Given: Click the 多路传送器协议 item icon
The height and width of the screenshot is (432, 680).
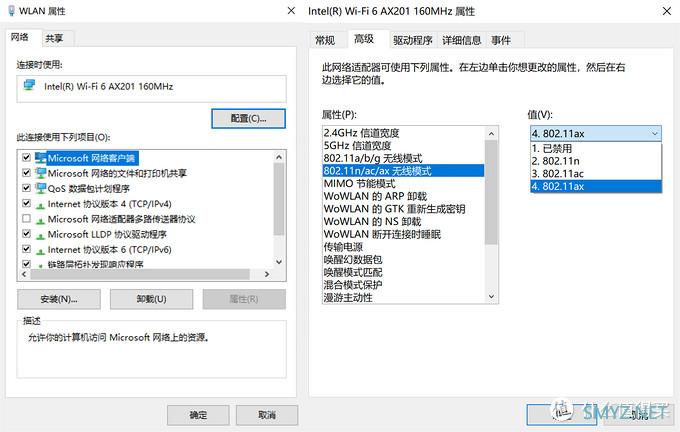Looking at the screenshot, I should (41, 220).
